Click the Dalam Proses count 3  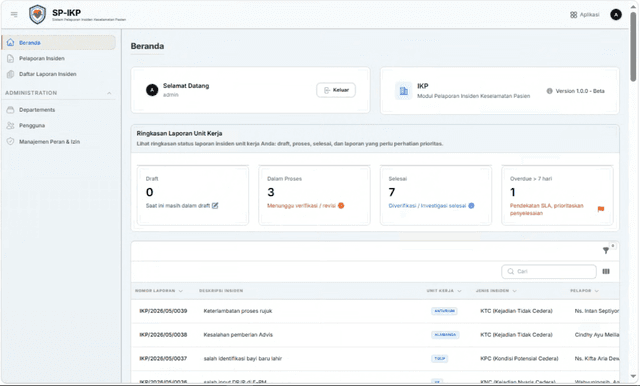coord(271,192)
